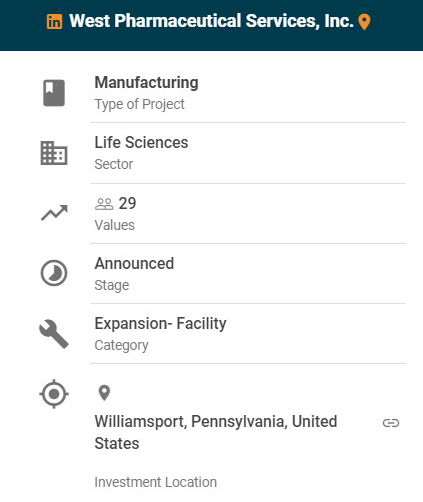Click the Investment Location label
The width and height of the screenshot is (423, 502).
[156, 482]
